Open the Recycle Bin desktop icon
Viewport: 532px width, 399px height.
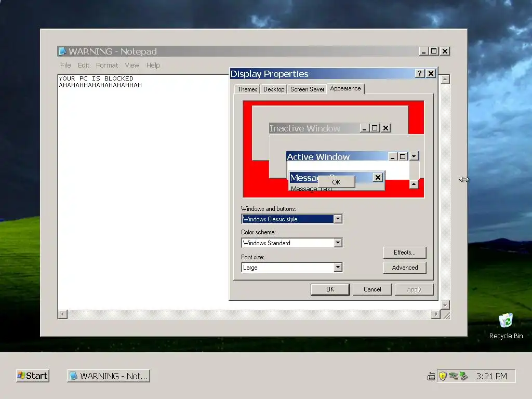pos(506,326)
